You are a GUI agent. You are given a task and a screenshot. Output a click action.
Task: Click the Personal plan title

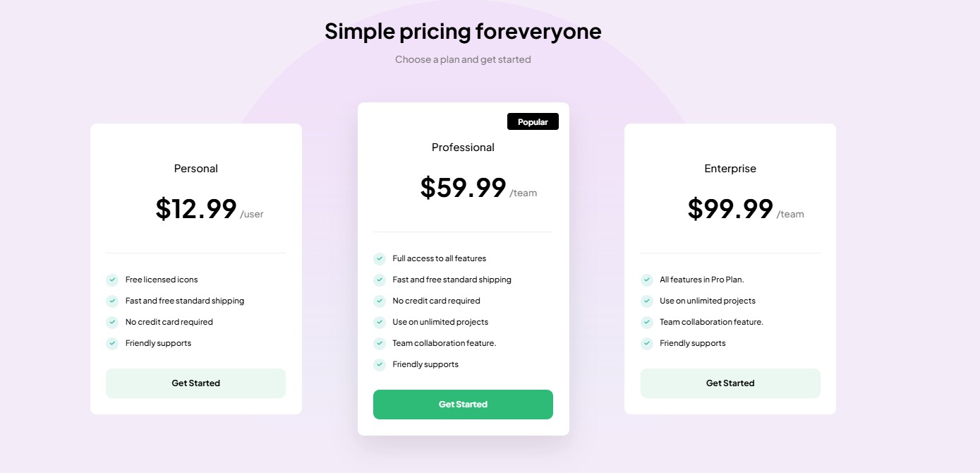(x=196, y=169)
